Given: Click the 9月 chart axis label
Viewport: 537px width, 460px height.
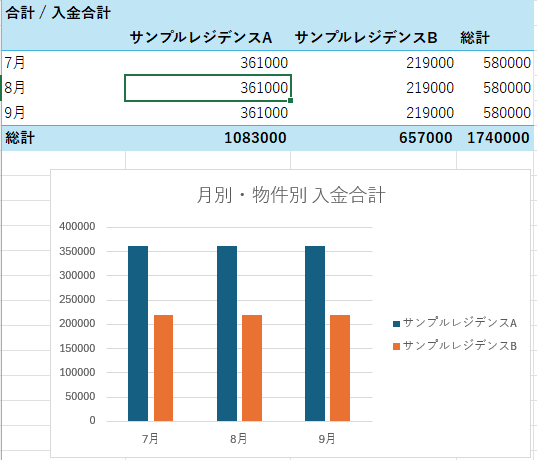Looking at the screenshot, I should coord(326,439).
